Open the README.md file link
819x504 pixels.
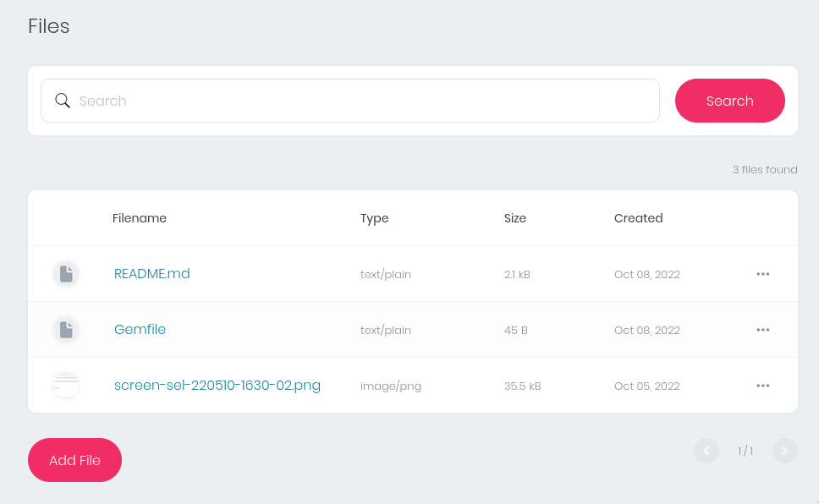pyautogui.click(x=152, y=274)
